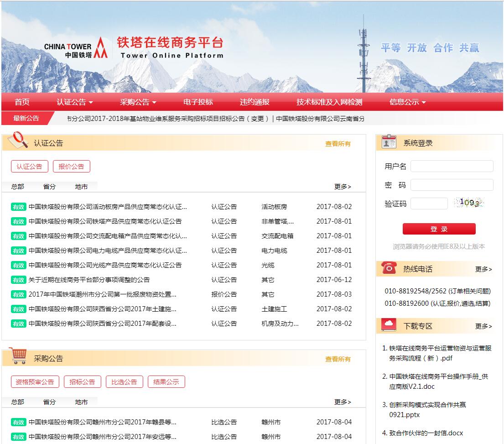Screen dimensions: 504x444
Task: Download 操作手册_供应商版V2.1.doc
Action: [x=438, y=381]
